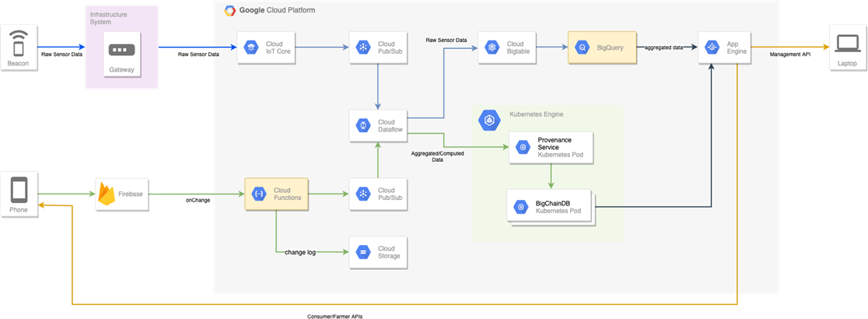Select the Provenance Service pod node
This screenshot has height=319, width=868.
551,147
